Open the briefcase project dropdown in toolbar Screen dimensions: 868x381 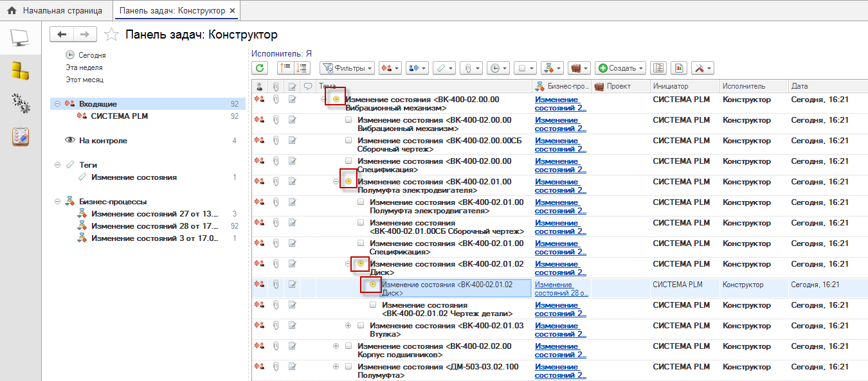pos(580,68)
